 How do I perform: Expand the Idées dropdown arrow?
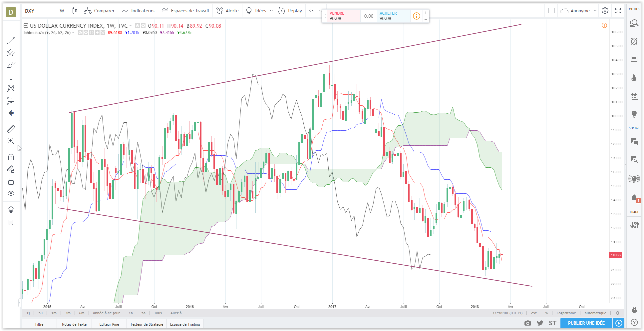(x=271, y=11)
